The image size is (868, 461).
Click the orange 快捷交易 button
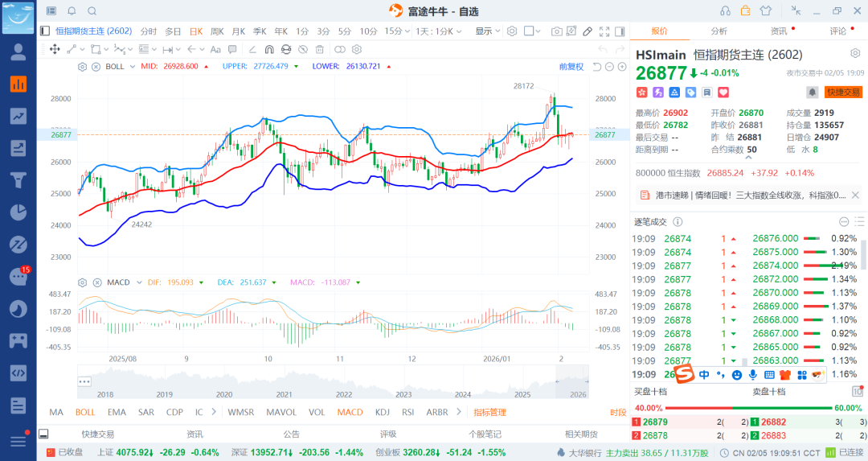point(843,93)
